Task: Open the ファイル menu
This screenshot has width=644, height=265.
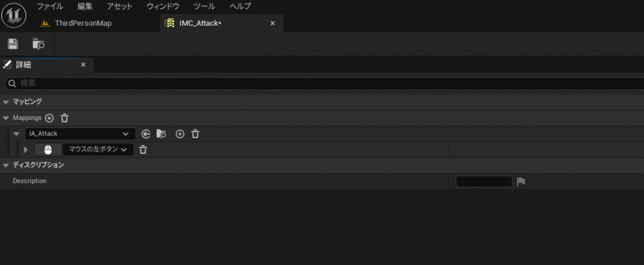Action: [x=50, y=6]
